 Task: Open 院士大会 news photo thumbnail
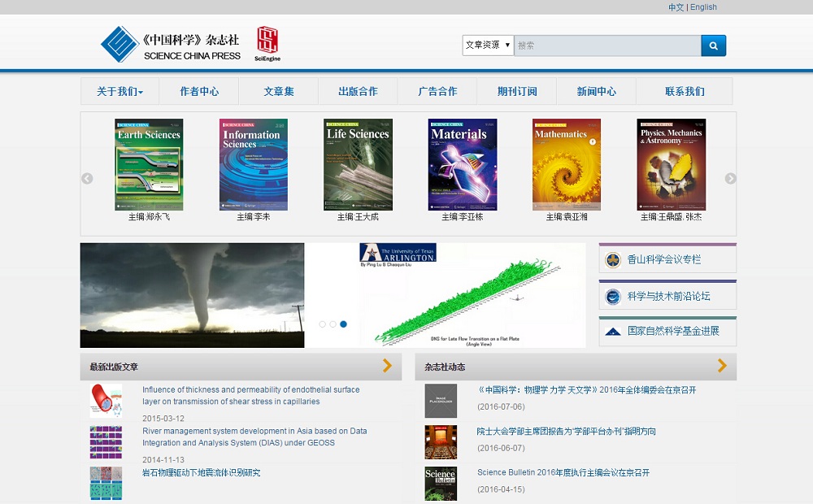click(441, 442)
